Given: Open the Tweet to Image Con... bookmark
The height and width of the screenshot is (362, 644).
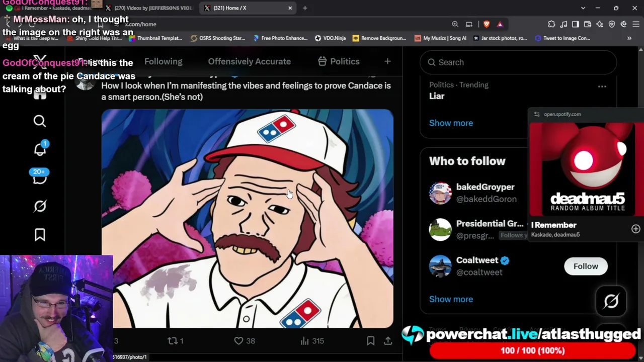Looking at the screenshot, I should [x=562, y=38].
